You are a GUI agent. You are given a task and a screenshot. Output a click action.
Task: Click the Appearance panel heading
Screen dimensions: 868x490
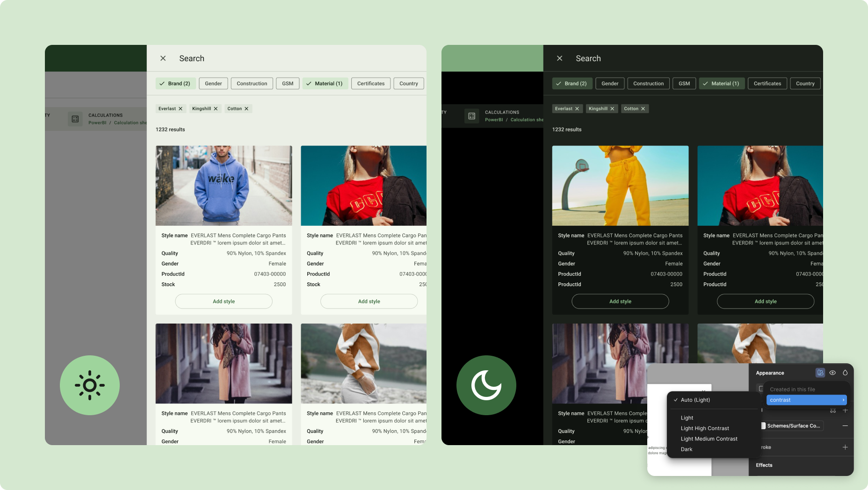click(770, 373)
